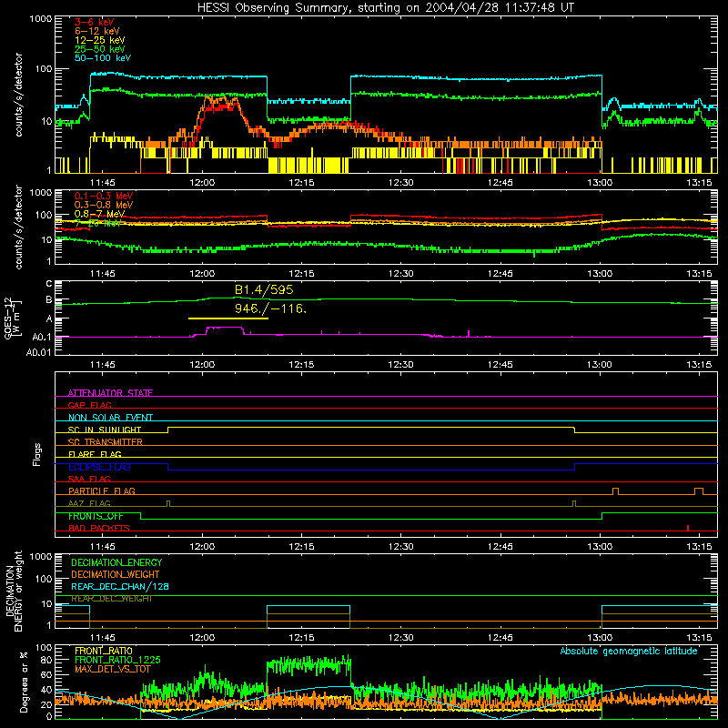Click the B1.4/595 flare annotation
The width and height of the screenshot is (728, 728).
pos(264,290)
